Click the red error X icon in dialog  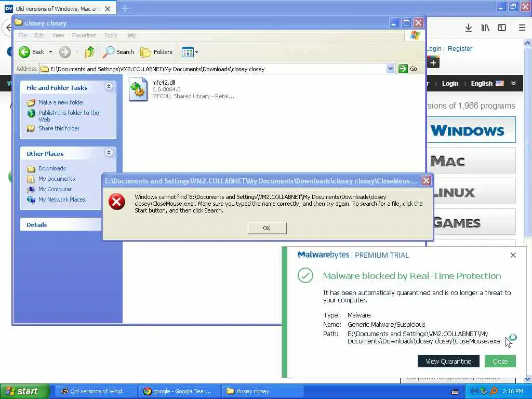(x=117, y=202)
